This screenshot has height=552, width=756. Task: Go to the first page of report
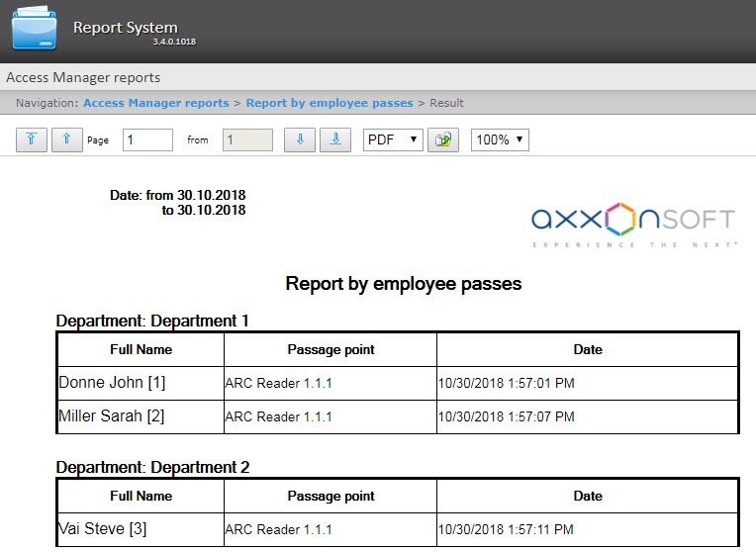coord(31,139)
